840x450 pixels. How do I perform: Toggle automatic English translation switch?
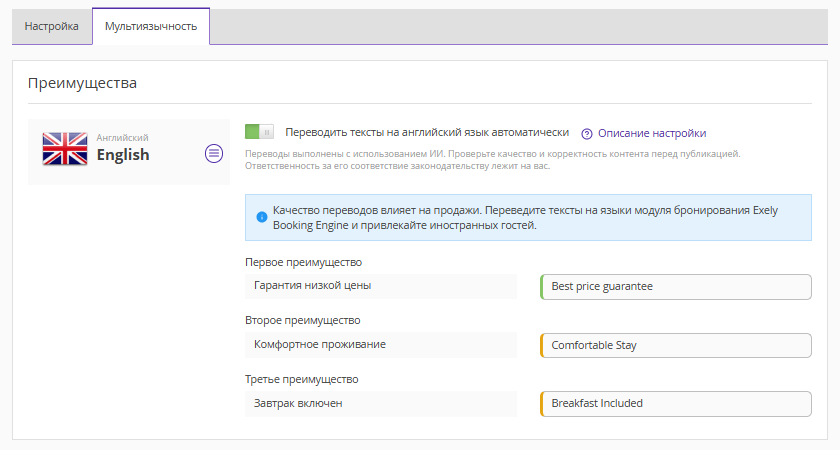coord(259,131)
